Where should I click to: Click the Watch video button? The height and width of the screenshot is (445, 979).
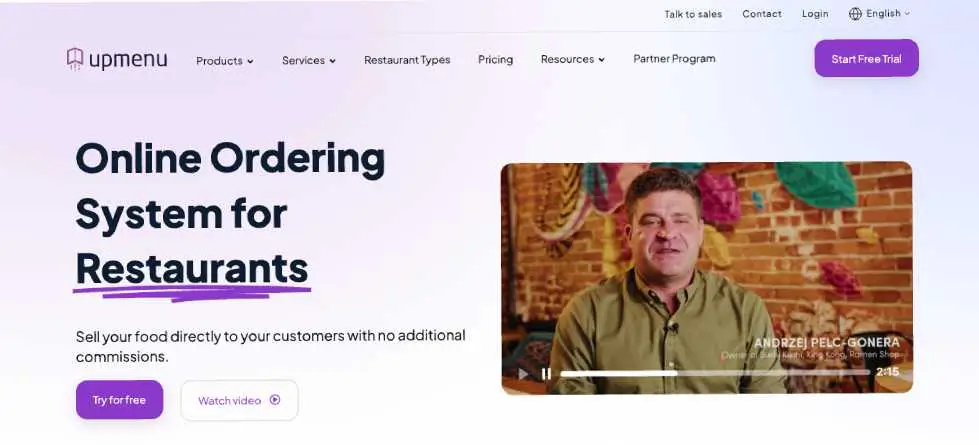[x=239, y=400]
